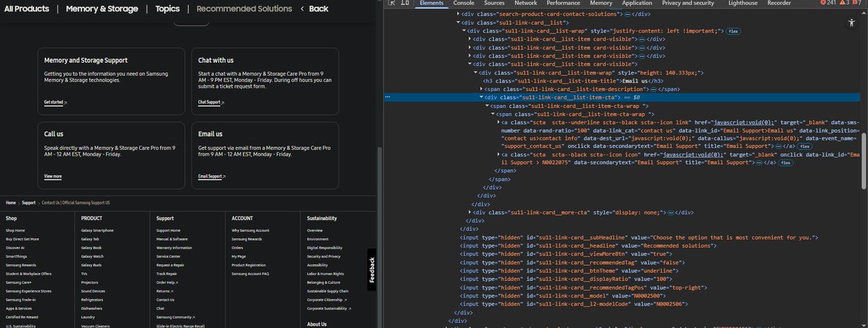Viewport: 868px width, 328px height.
Task: Switch to the Sources tab
Action: [494, 4]
